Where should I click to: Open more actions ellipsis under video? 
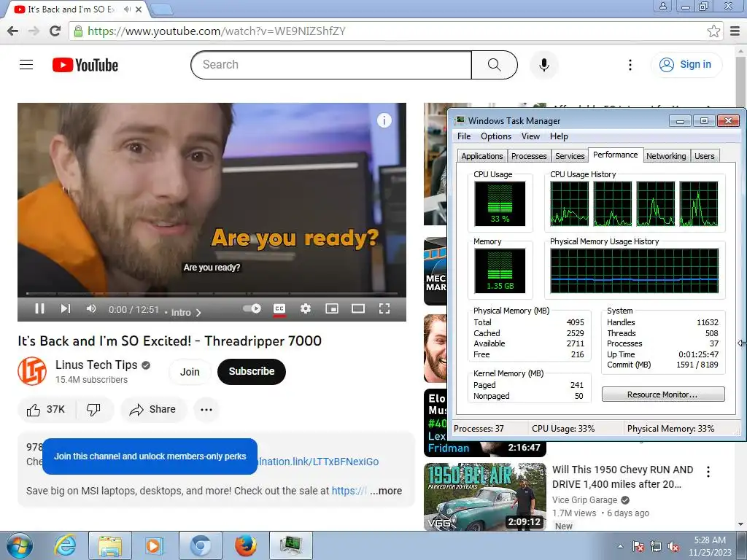(206, 410)
